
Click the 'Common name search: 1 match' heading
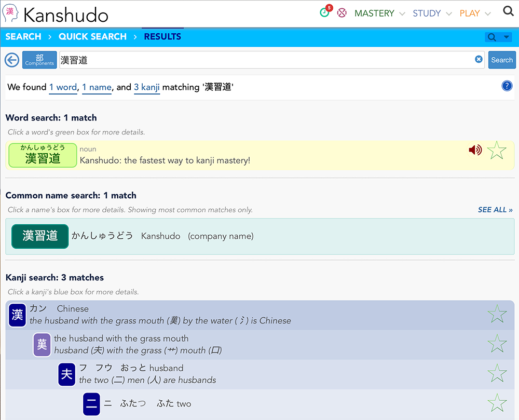tap(71, 195)
